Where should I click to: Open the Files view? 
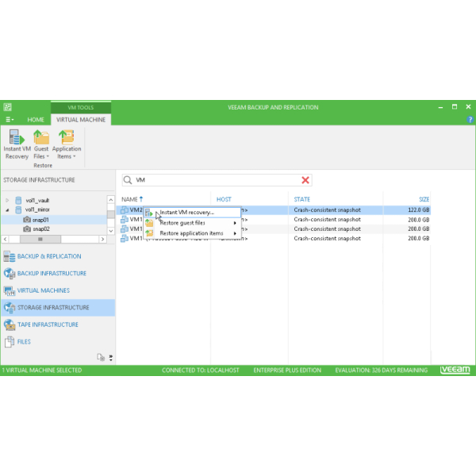(x=25, y=341)
